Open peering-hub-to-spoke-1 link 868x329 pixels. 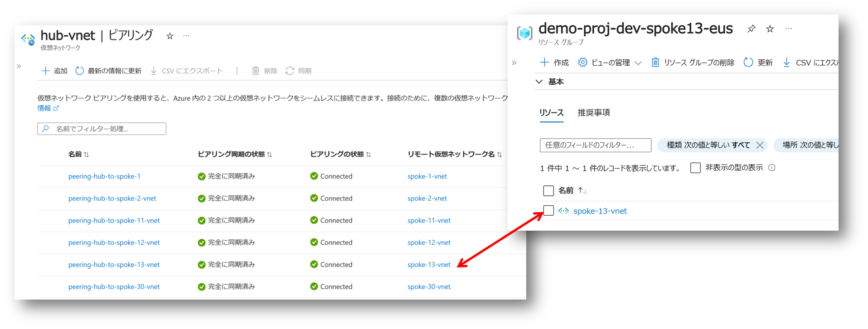point(104,176)
